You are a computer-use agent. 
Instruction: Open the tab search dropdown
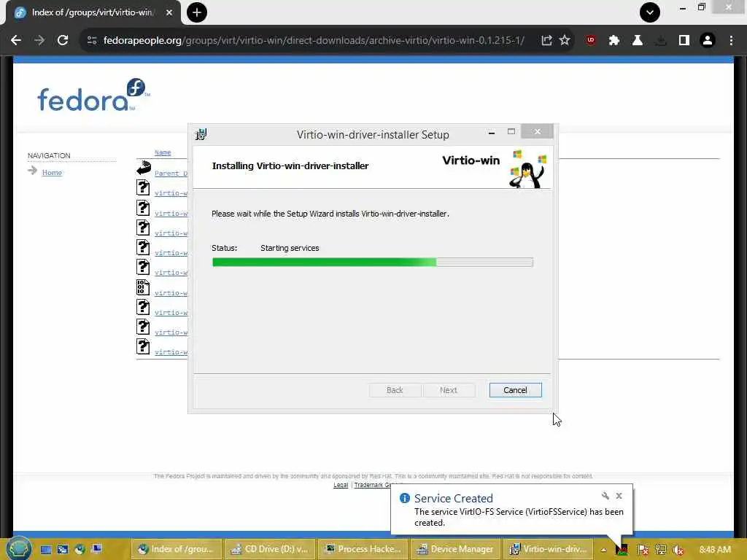pyautogui.click(x=650, y=12)
